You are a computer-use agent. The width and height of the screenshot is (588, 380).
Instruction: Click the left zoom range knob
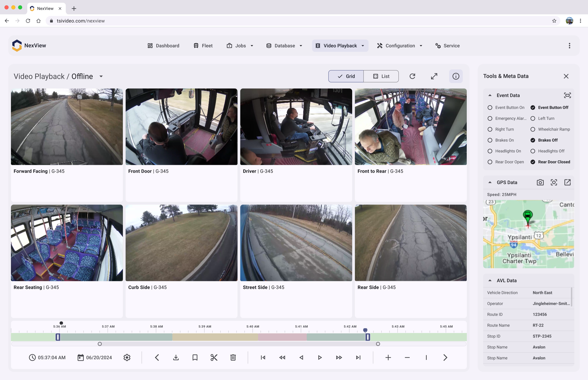point(100,344)
